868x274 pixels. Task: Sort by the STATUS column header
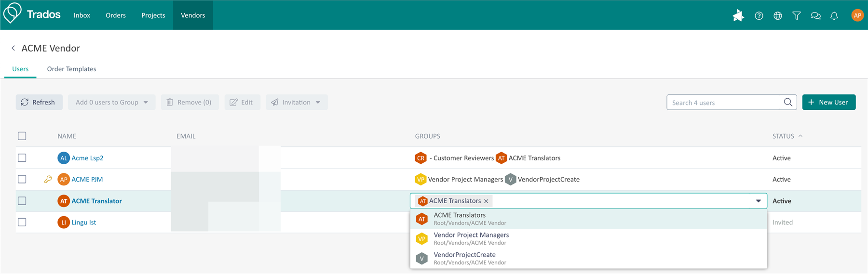tap(787, 136)
